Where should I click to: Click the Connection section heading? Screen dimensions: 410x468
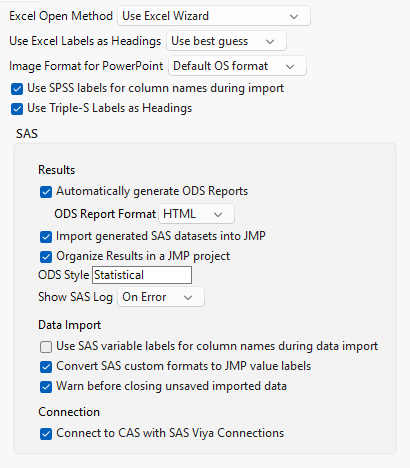point(69,412)
